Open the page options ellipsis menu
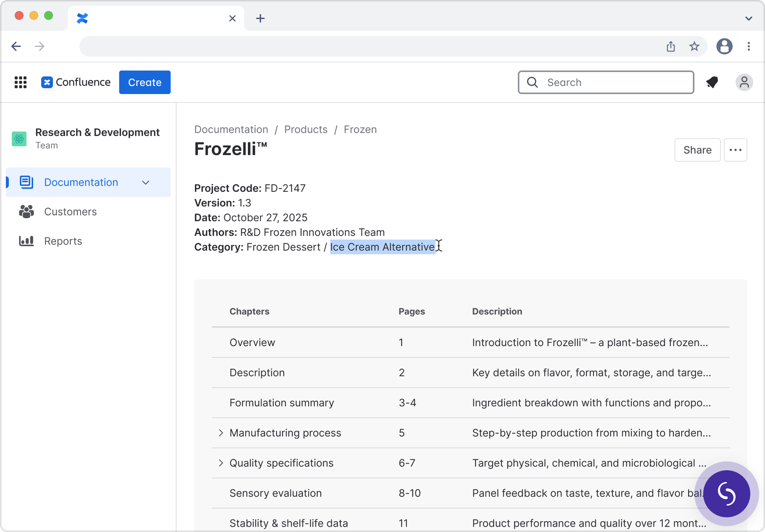765x532 pixels. pyautogui.click(x=735, y=150)
